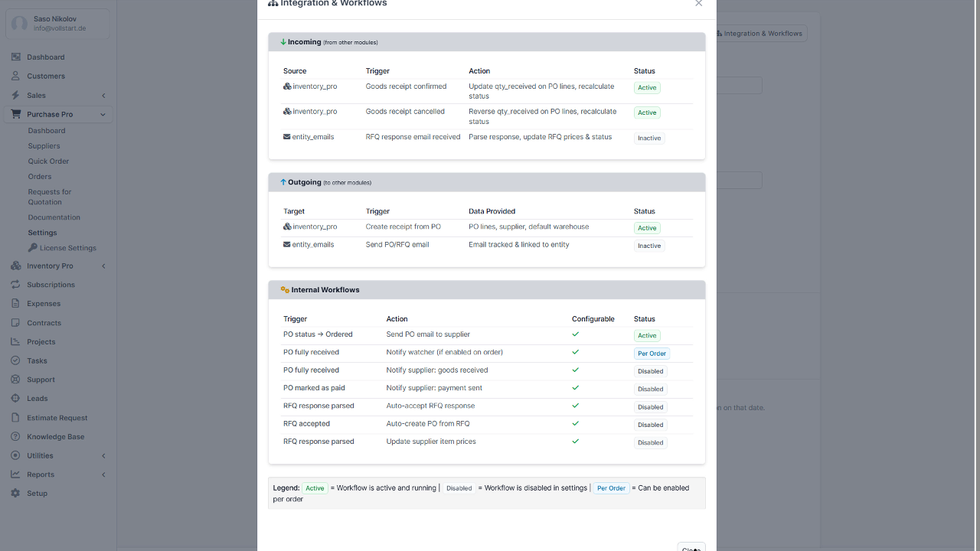This screenshot has height=551, width=980.
Task: Click the Purchase Pro cart icon
Action: coord(16,114)
